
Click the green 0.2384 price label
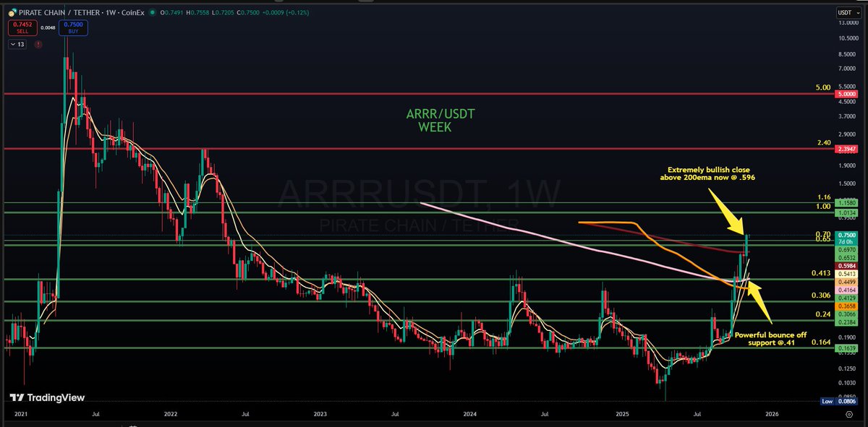click(846, 323)
